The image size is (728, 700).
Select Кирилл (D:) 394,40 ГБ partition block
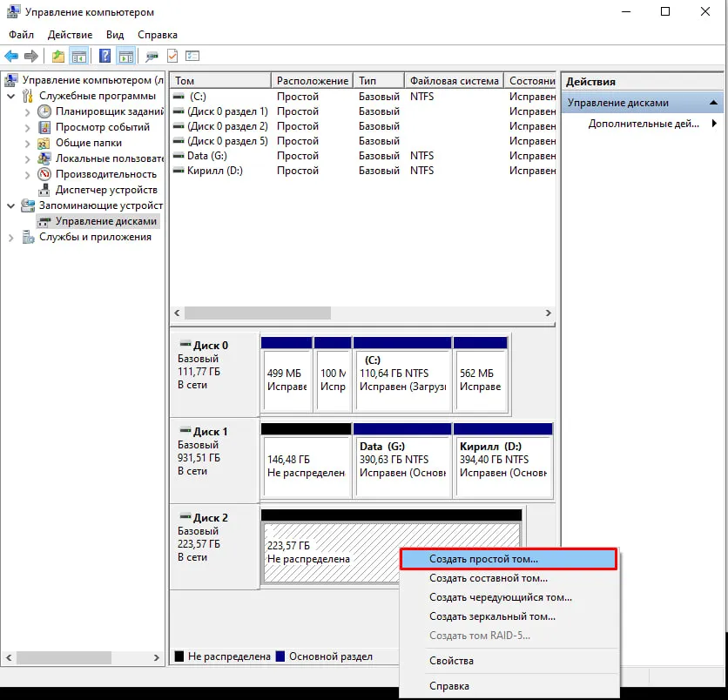503,460
